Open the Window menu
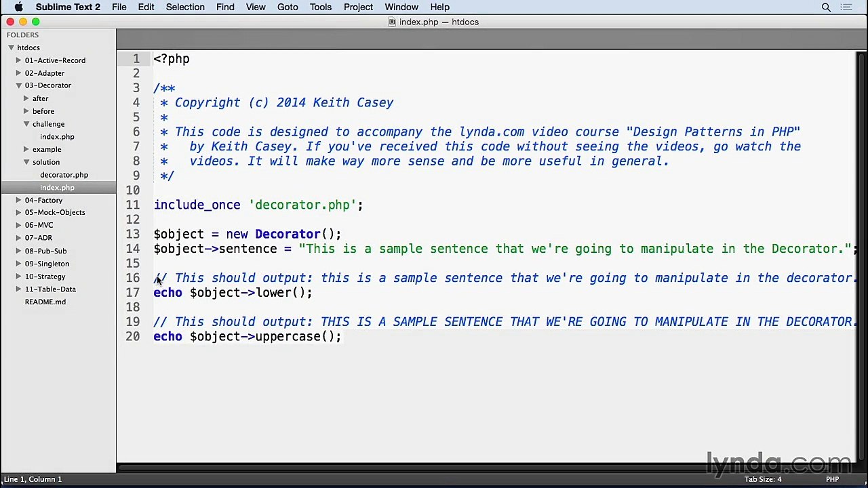 point(401,7)
